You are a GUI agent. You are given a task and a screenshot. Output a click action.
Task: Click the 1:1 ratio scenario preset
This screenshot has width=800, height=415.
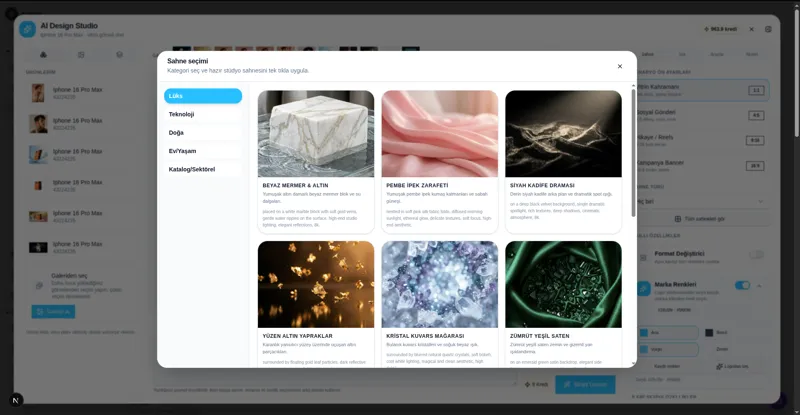(703, 90)
